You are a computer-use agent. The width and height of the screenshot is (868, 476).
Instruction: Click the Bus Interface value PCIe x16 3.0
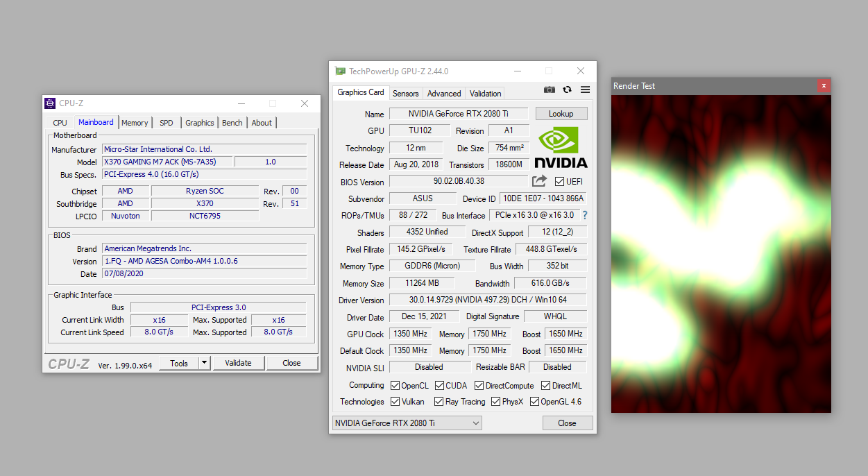[534, 215]
